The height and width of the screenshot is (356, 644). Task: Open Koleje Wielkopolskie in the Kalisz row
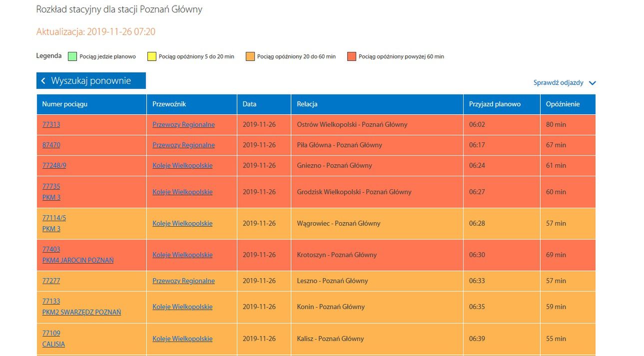coord(182,339)
